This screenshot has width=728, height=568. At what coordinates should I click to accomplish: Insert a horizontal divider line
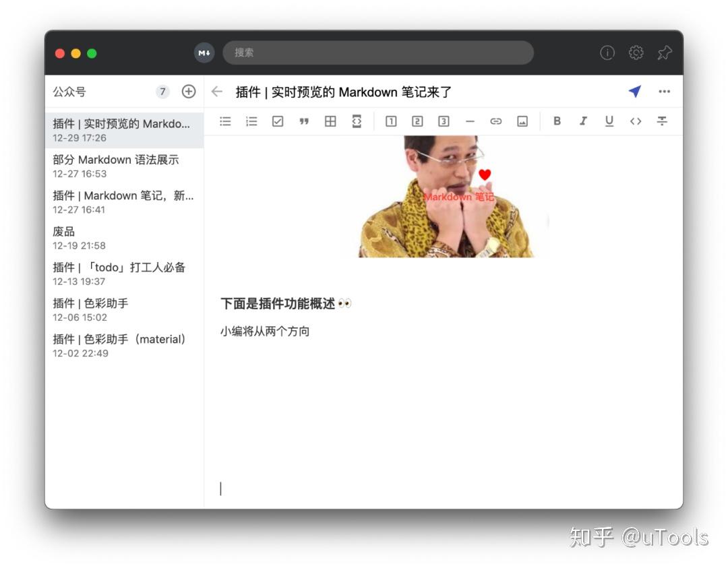click(x=470, y=121)
